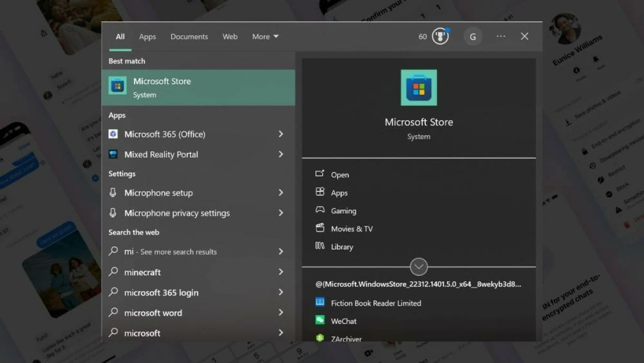
Task: Open the More dropdown filter
Action: pos(265,37)
